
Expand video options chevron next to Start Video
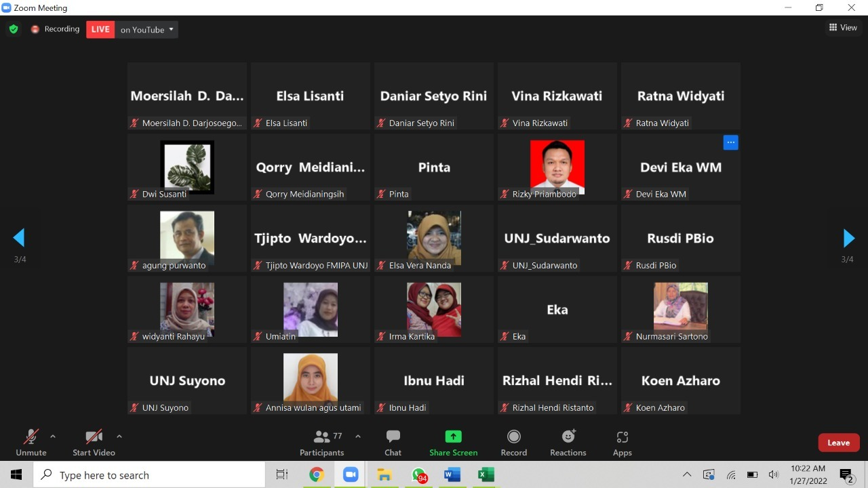[x=119, y=436]
